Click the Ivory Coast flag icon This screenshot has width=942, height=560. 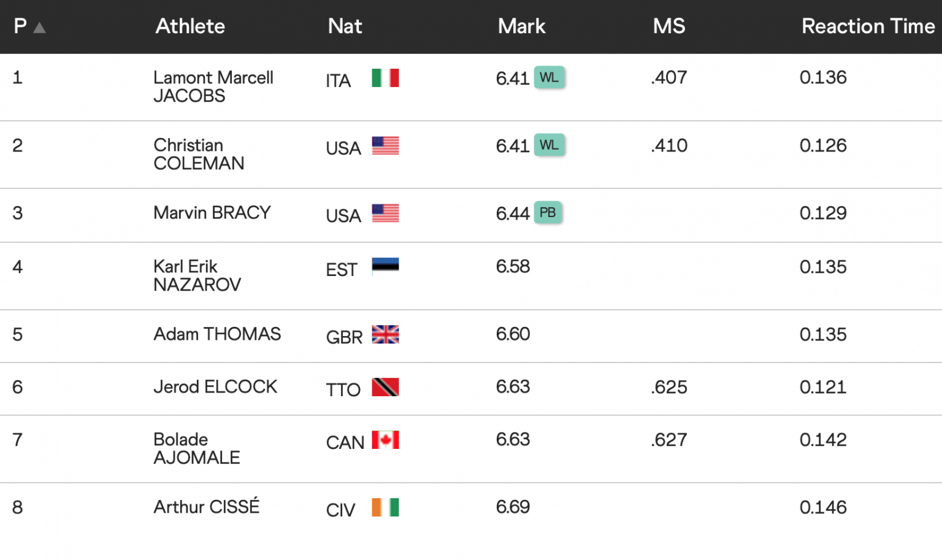tap(385, 507)
